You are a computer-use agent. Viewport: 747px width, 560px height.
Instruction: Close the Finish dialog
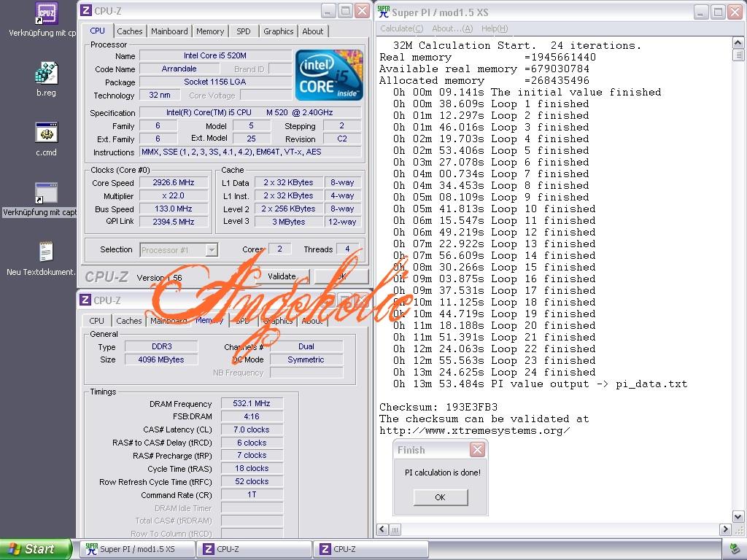pos(477,449)
